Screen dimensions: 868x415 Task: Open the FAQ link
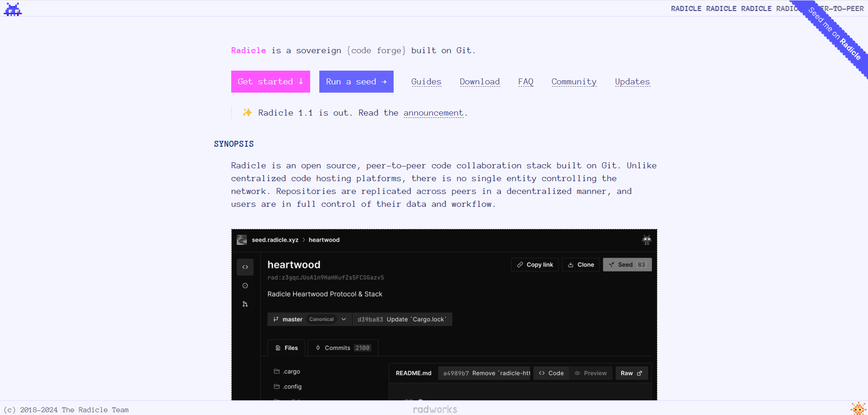click(526, 82)
